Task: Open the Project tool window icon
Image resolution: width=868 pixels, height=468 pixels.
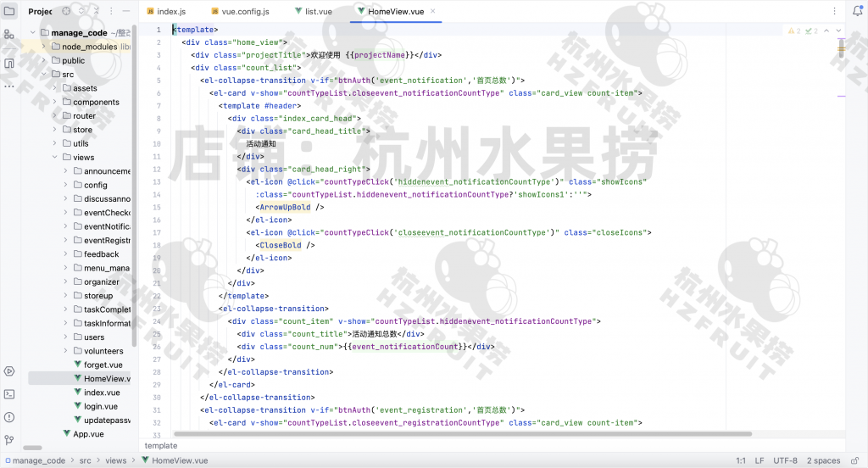Action: [9, 10]
